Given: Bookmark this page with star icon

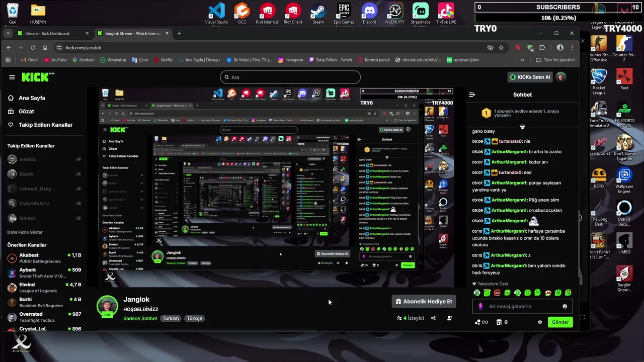Looking at the screenshot, I should pos(501,47).
